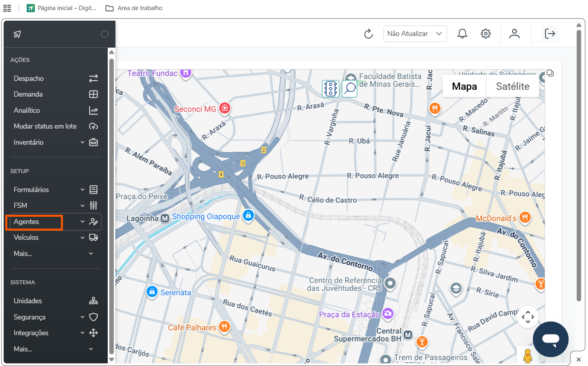Open the Não Atualizar dropdown
Viewport: 588px width, 366px height.
point(415,34)
